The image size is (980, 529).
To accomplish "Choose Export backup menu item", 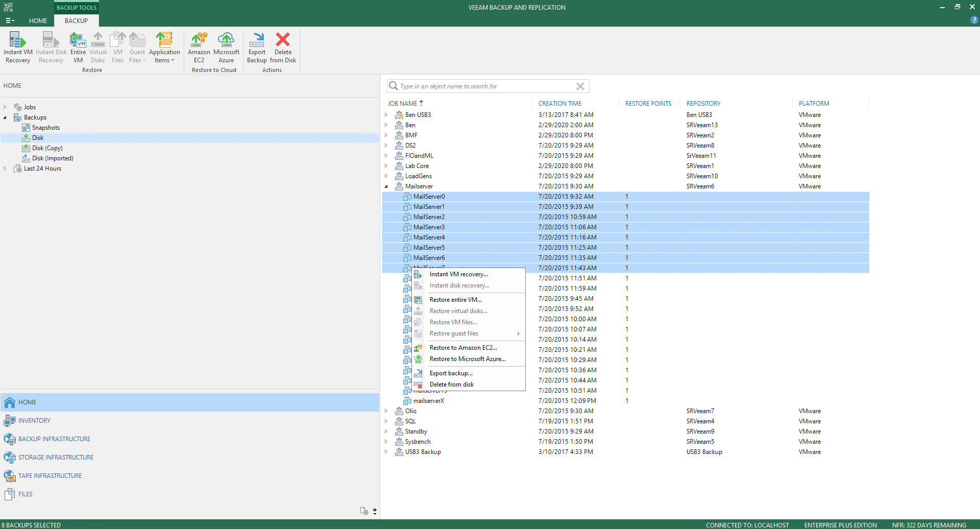I will tap(469, 373).
